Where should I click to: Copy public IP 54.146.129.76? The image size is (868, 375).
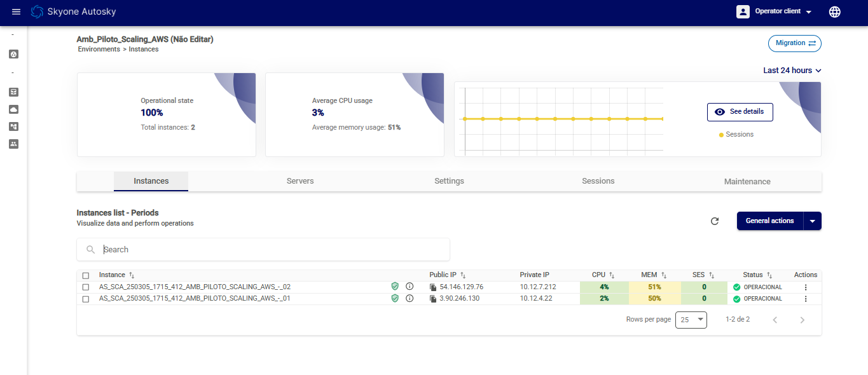point(433,287)
